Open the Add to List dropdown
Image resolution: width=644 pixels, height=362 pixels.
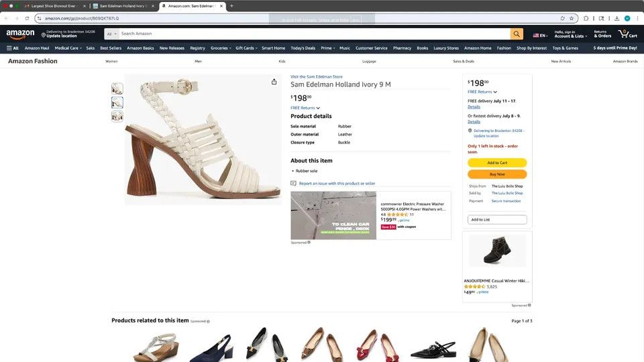pos(497,220)
